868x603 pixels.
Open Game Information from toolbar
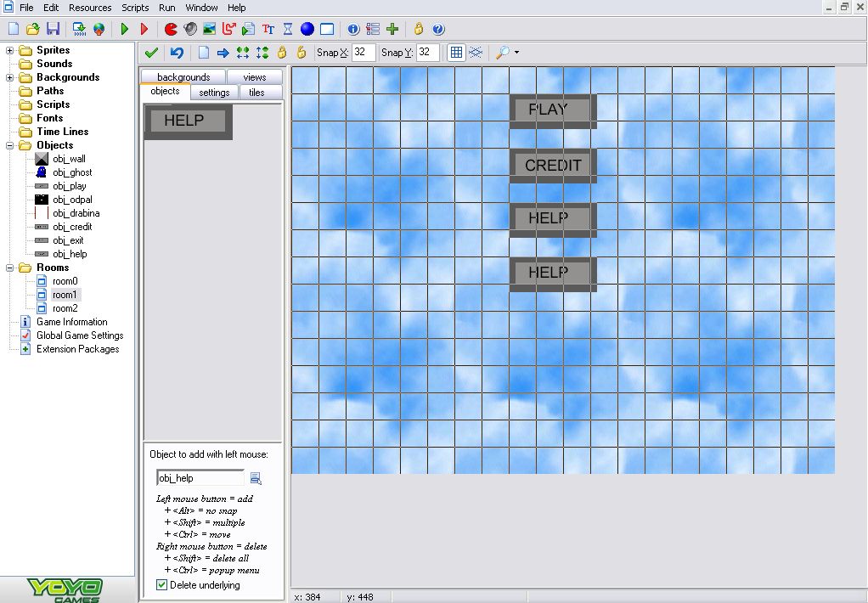[353, 29]
